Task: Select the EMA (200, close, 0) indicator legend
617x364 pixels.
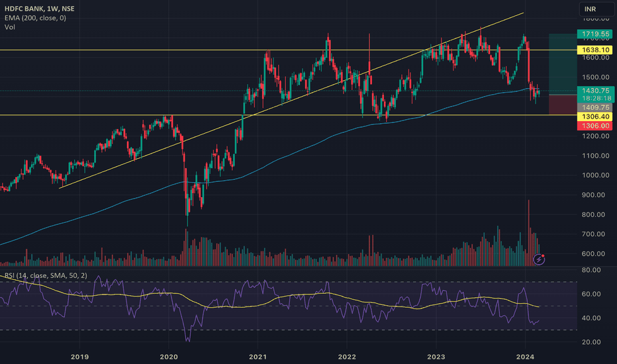Action: 35,18
